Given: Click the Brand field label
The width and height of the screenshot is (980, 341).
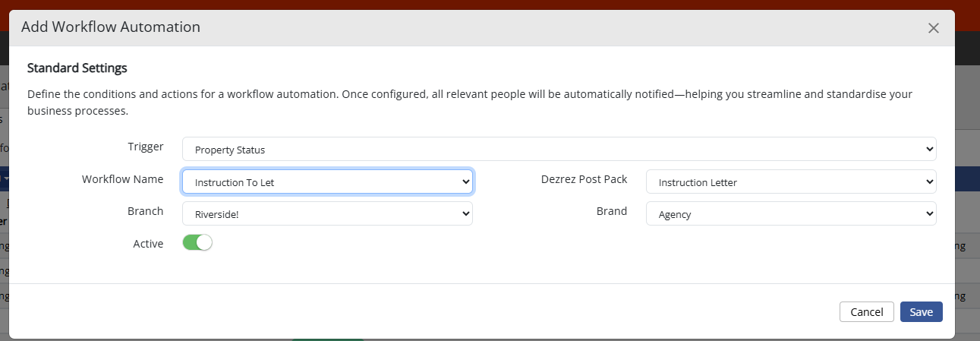Looking at the screenshot, I should [611, 211].
